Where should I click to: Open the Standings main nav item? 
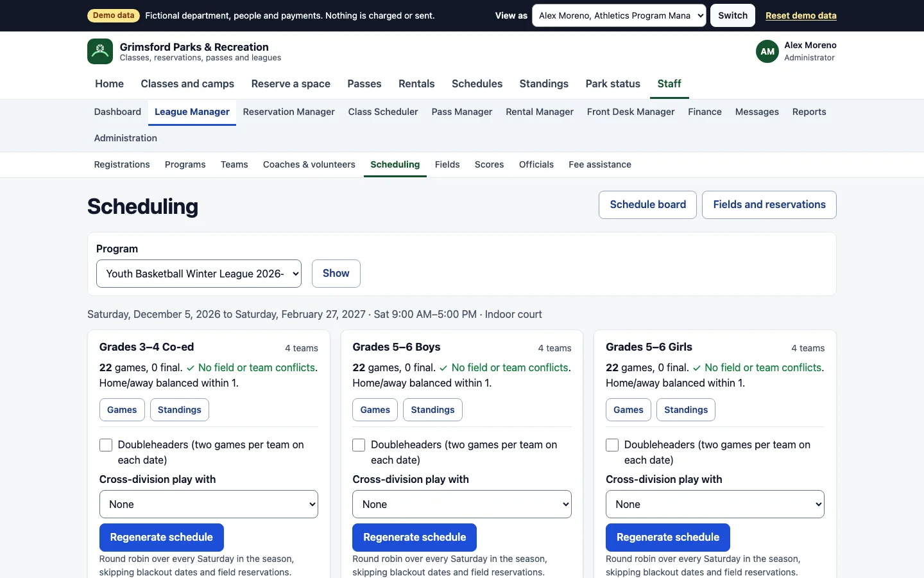point(543,84)
